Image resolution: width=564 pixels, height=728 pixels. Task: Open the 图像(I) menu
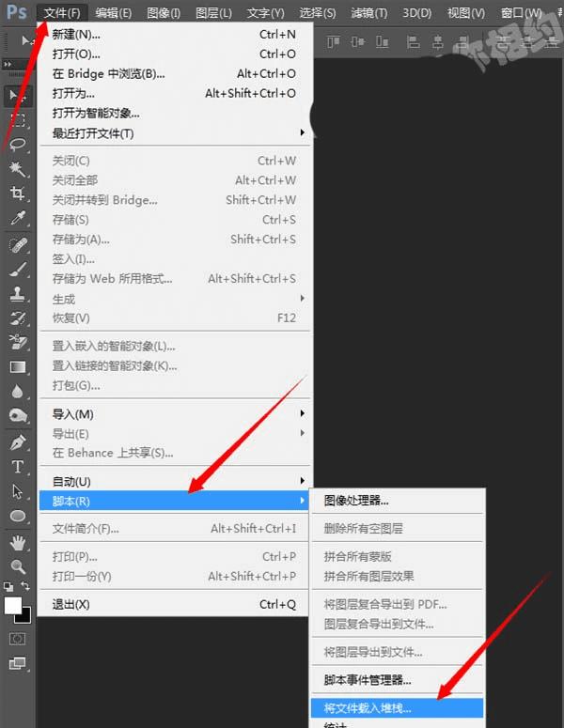tap(163, 12)
